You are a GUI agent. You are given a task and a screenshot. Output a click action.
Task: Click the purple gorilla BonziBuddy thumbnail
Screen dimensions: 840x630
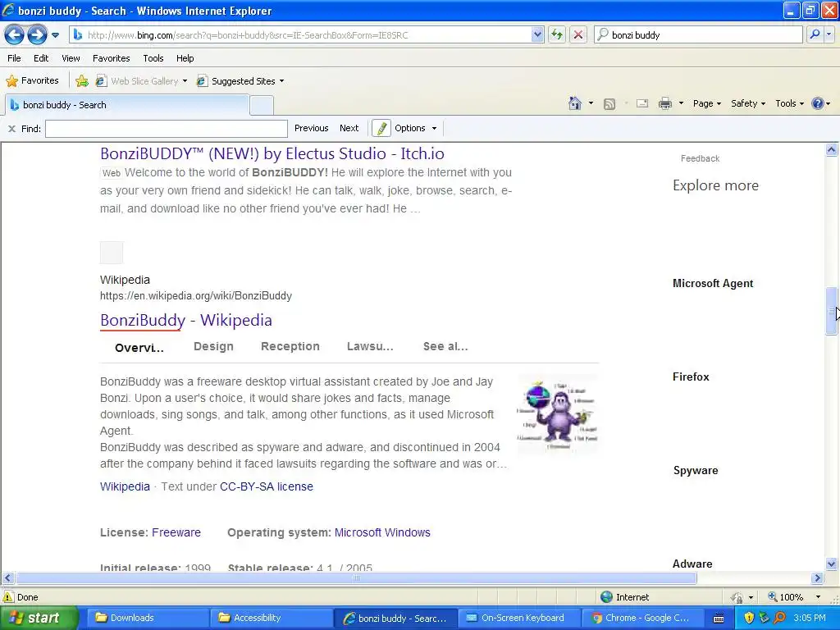click(558, 414)
